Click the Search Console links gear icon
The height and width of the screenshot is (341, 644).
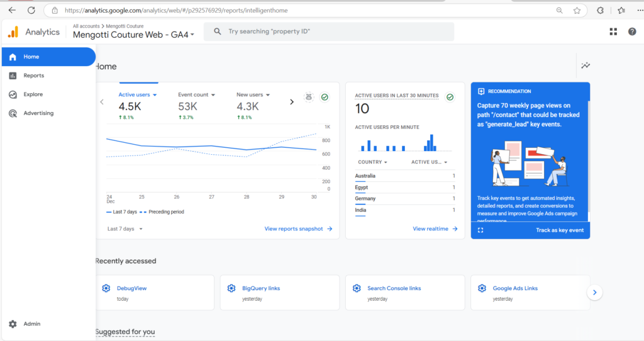click(x=357, y=288)
